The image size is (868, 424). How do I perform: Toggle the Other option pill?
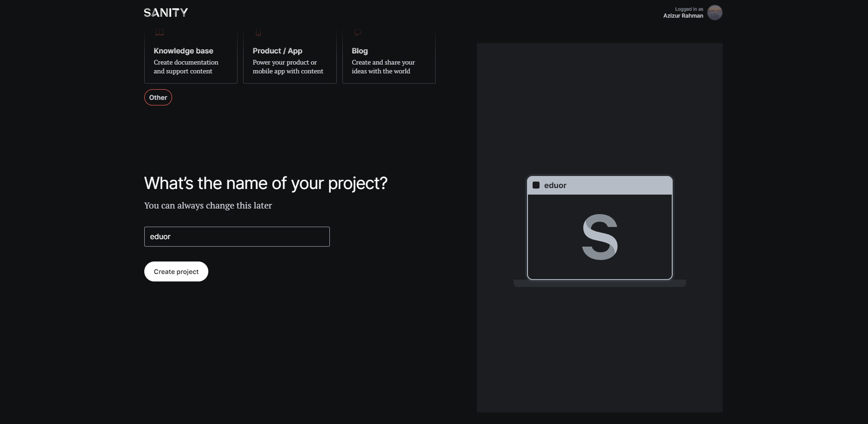tap(158, 98)
